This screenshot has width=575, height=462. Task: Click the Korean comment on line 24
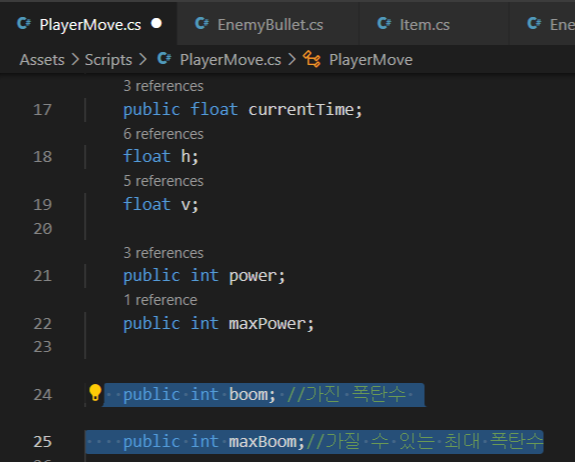[347, 395]
